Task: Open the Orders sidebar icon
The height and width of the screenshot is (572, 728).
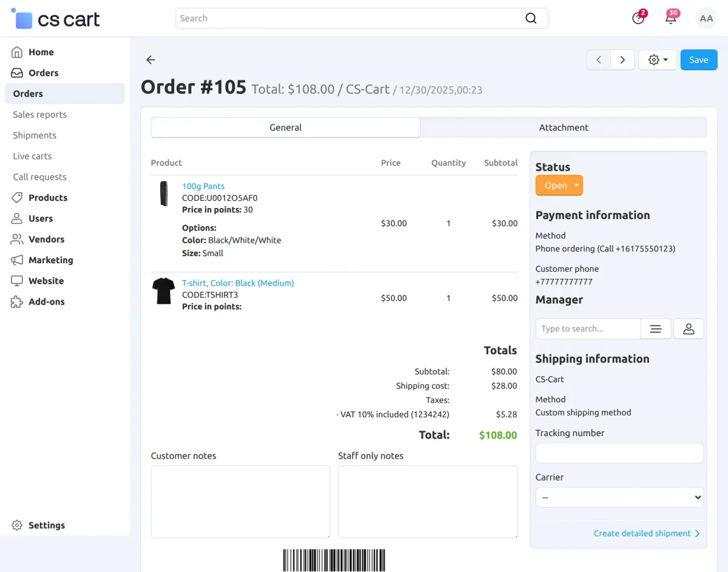Action: click(18, 73)
